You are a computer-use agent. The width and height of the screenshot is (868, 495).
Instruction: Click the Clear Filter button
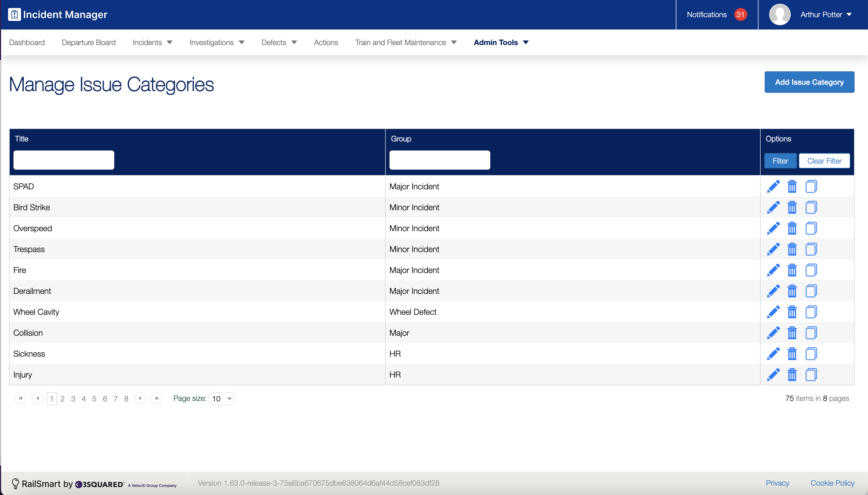tap(824, 161)
